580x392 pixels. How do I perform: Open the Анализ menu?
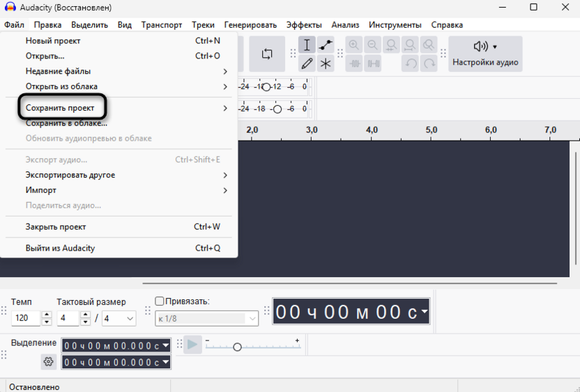pos(345,25)
